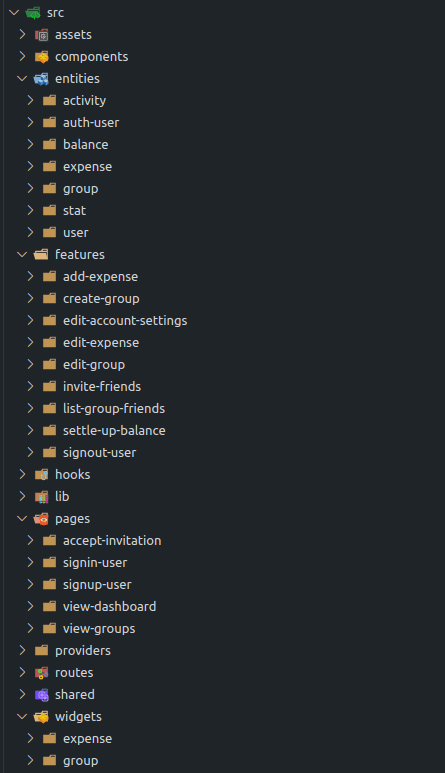Screen dimensions: 445x773
Task: Click the stat folder icon
Action: [x=49, y=211]
